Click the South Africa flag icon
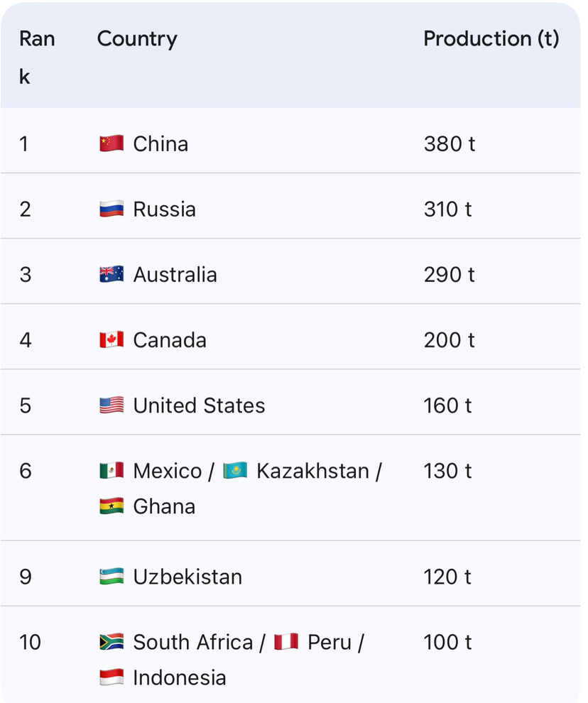 click(111, 642)
